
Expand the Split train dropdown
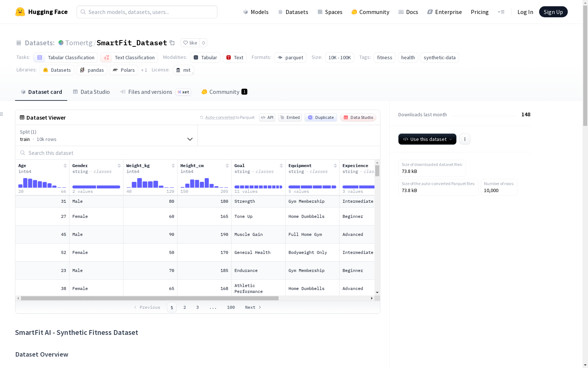[x=107, y=135]
